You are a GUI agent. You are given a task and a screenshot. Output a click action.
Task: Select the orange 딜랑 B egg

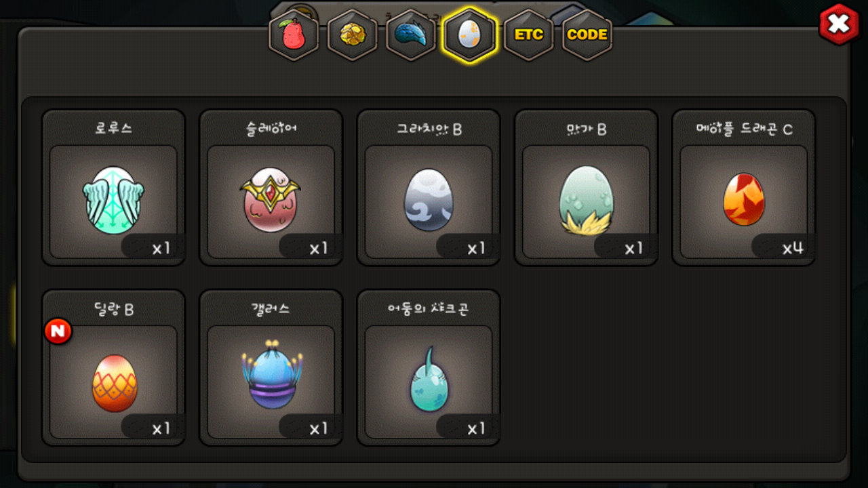113,382
